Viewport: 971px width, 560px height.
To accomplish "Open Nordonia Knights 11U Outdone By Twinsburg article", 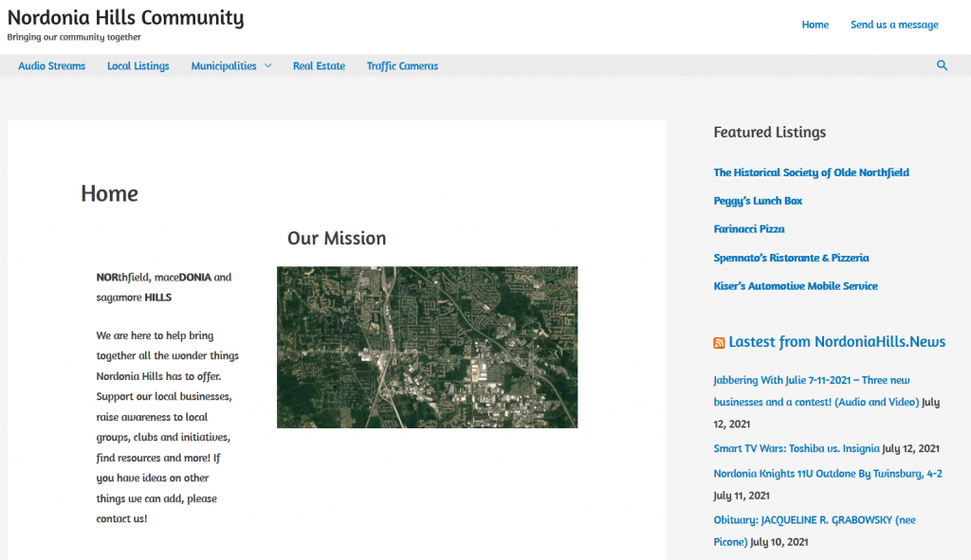I will tap(828, 474).
